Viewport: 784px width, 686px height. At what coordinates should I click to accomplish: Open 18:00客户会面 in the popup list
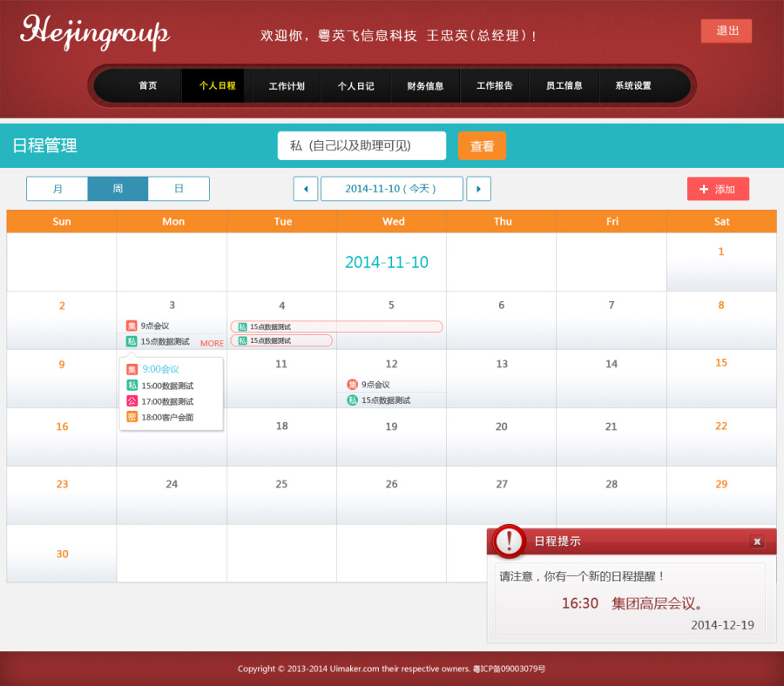[167, 418]
